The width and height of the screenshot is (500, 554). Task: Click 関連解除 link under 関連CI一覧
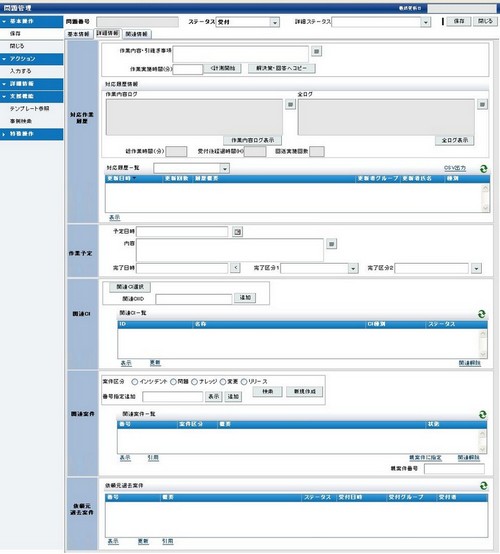coord(470,363)
